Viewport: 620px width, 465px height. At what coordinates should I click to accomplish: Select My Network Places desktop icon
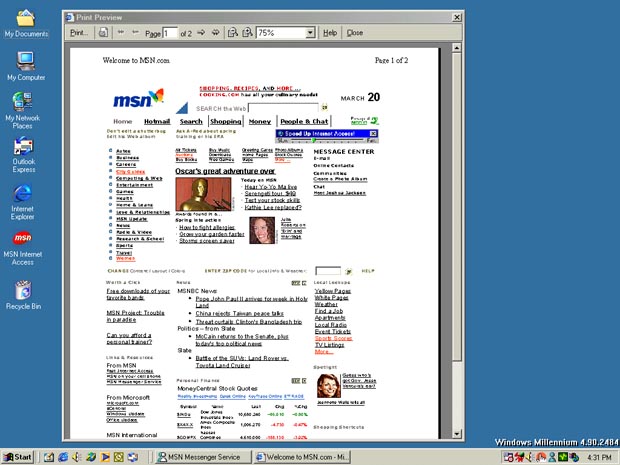pos(23,111)
